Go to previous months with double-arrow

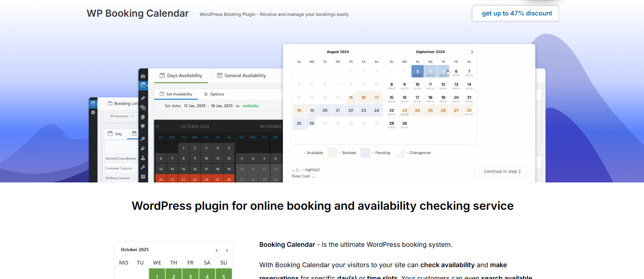coord(158,126)
